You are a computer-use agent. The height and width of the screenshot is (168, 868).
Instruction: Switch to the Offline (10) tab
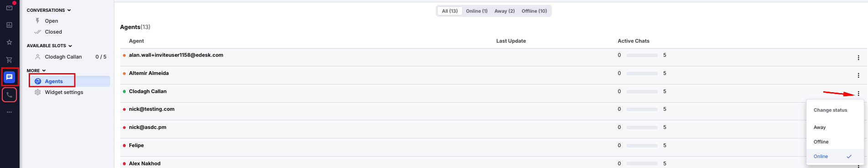[534, 11]
